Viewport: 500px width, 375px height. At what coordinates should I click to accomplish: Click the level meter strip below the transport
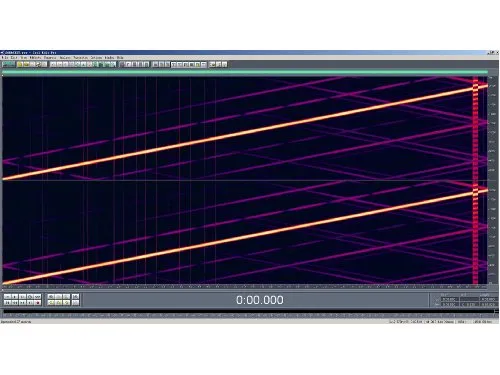click(248, 312)
